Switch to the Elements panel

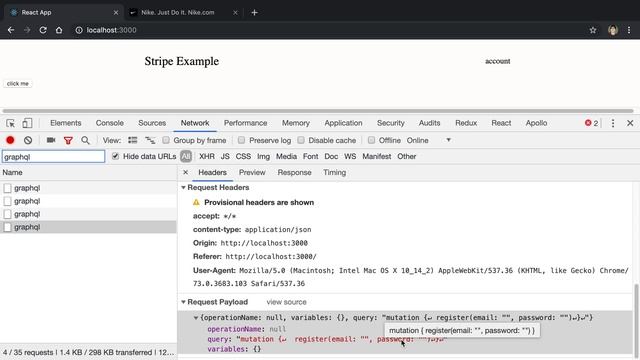tap(66, 123)
